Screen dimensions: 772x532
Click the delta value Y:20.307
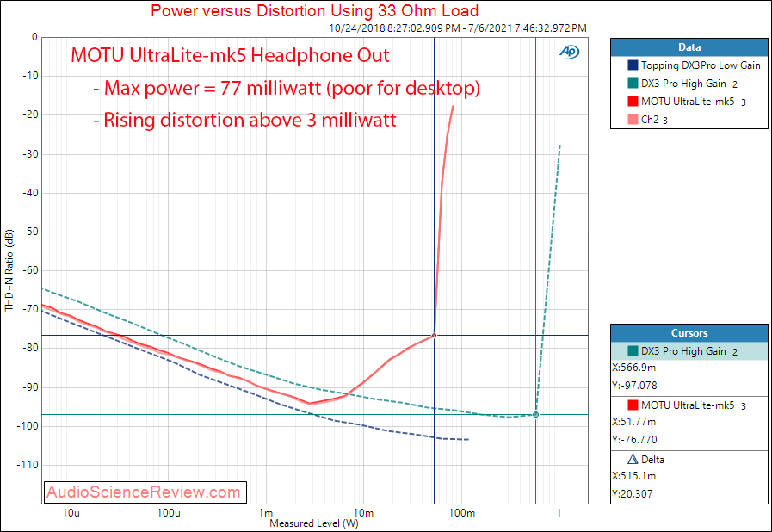click(x=633, y=493)
